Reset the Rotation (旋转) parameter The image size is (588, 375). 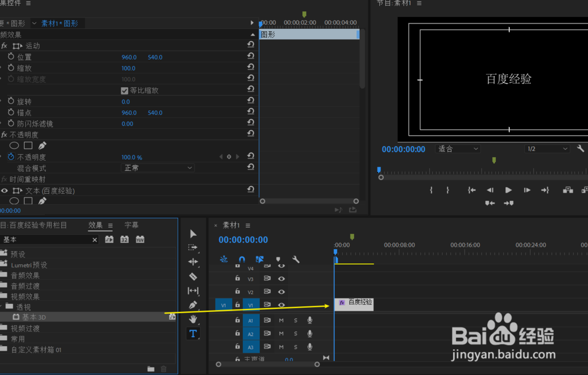pos(251,100)
